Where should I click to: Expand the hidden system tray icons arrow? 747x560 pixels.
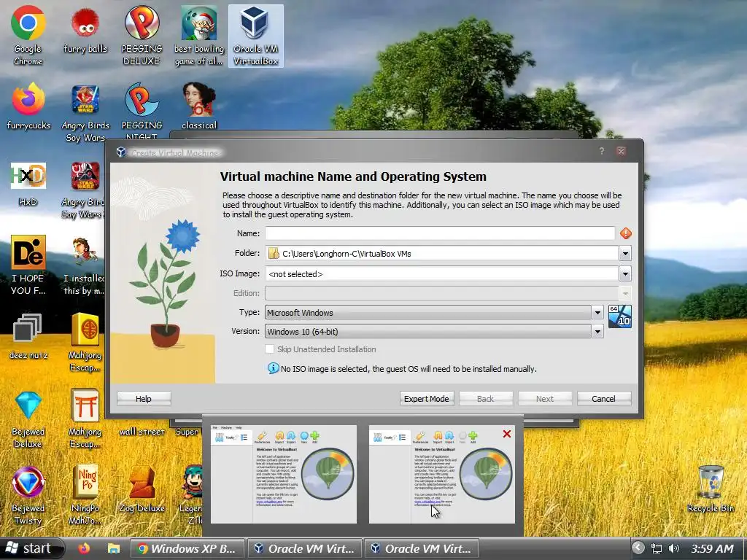[638, 548]
